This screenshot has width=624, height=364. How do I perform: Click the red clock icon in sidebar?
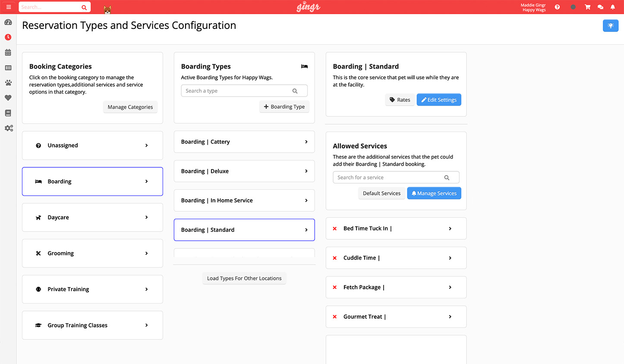click(x=8, y=38)
